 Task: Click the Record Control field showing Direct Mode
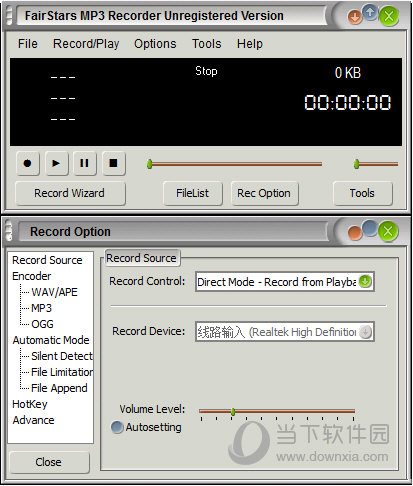(285, 282)
